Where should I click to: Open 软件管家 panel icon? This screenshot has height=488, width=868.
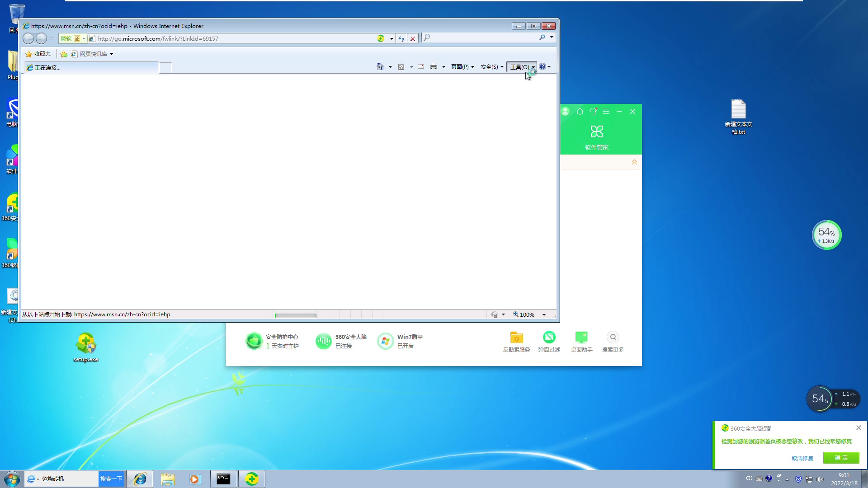point(596,131)
